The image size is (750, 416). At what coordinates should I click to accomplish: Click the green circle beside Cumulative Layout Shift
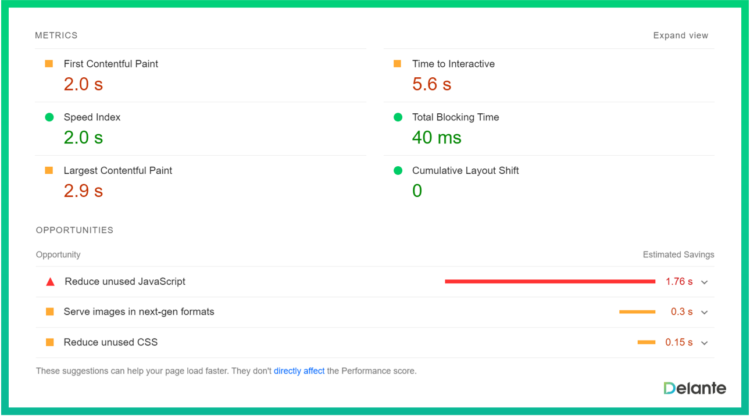pyautogui.click(x=397, y=170)
